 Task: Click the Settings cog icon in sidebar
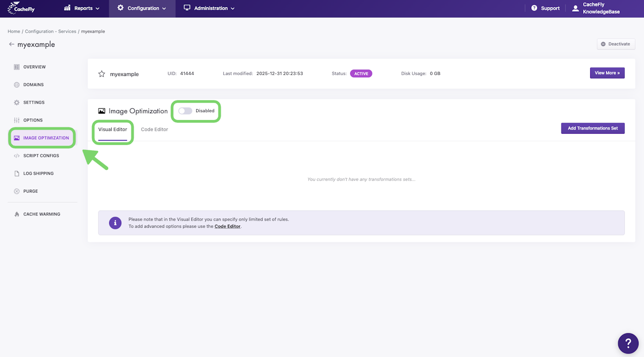coord(17,103)
